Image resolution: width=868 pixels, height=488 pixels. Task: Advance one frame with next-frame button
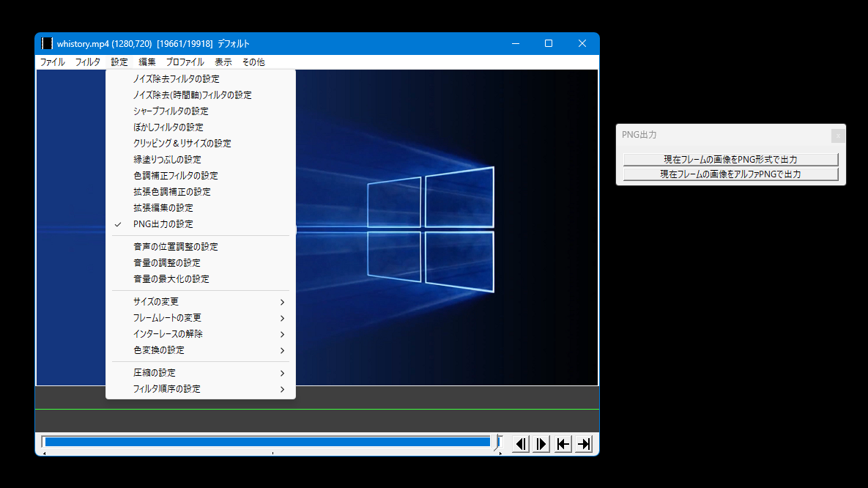(x=541, y=444)
